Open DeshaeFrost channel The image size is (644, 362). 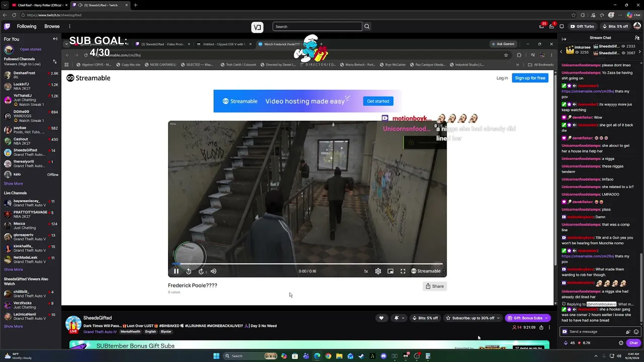(31, 75)
